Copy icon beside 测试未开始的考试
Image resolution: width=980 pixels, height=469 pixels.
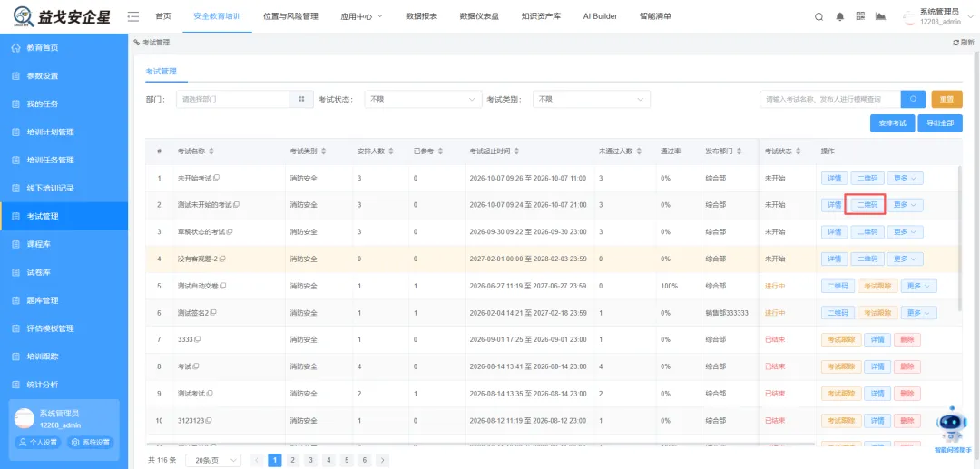point(236,205)
